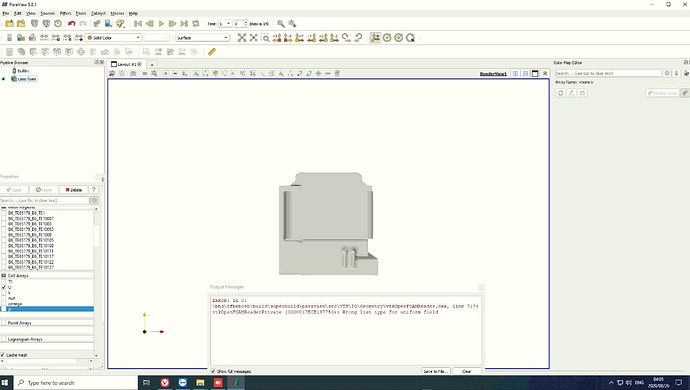The width and height of the screenshot is (690, 390).
Task: Set view direction to -X
Action: click(288, 38)
